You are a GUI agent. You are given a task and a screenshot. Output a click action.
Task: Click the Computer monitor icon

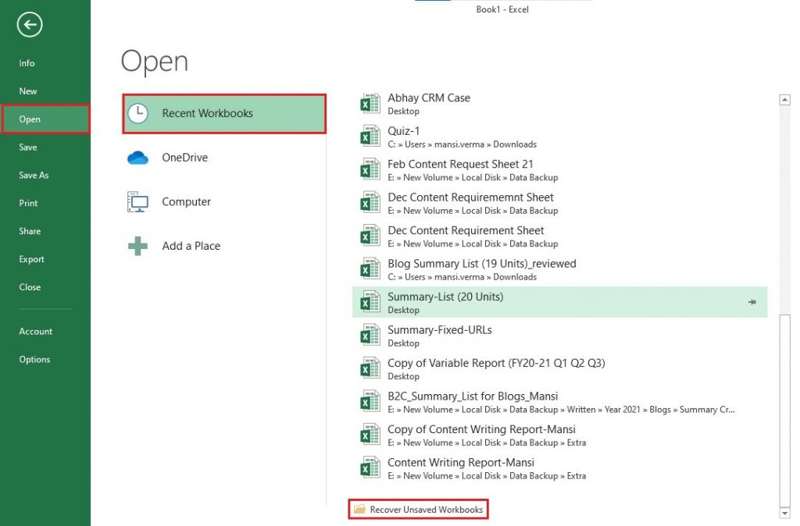pos(138,202)
